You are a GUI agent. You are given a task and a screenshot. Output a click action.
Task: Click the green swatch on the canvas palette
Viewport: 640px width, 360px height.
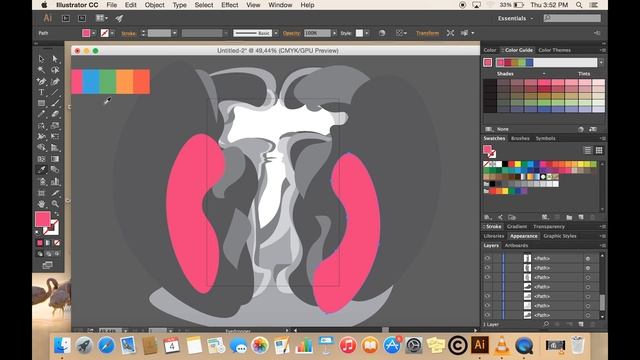click(x=108, y=82)
